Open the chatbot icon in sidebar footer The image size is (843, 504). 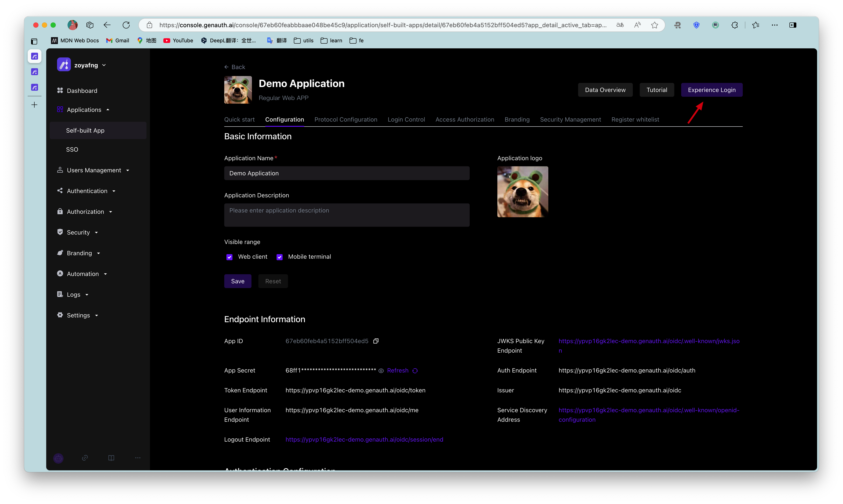(x=59, y=458)
